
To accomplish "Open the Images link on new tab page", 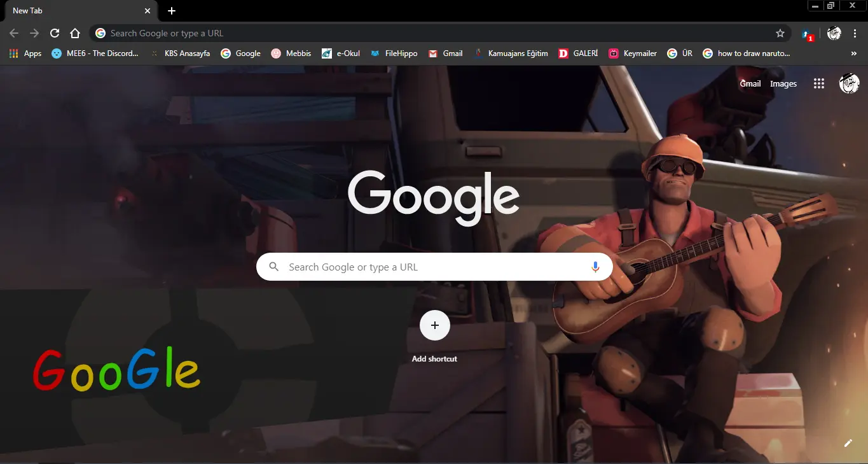I will pyautogui.click(x=783, y=83).
